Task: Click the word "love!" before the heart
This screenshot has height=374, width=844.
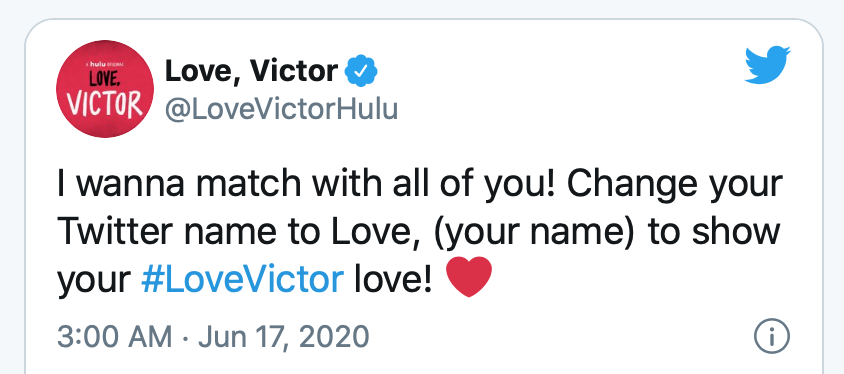Action: click(393, 279)
